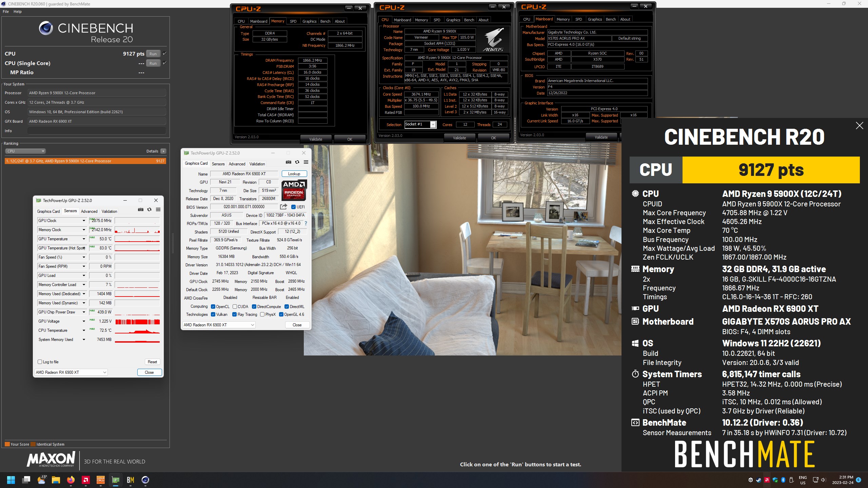Select the 5900X ranking entry with 9127 score

[x=85, y=161]
